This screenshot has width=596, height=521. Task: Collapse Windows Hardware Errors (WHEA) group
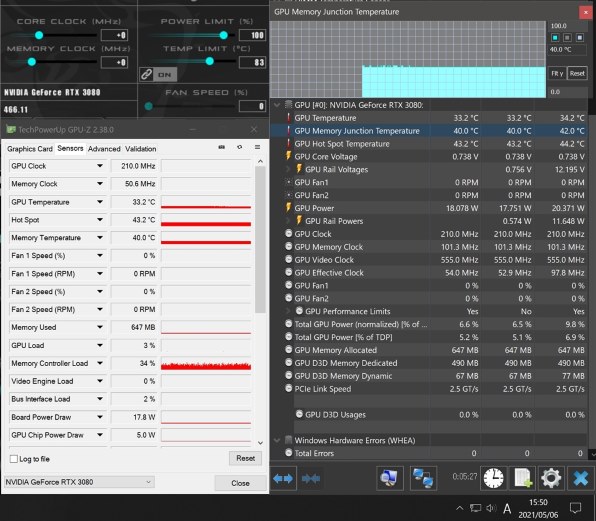(277, 440)
